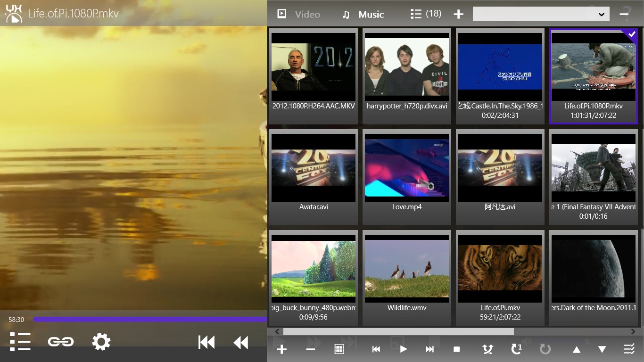Open the playlist panel from the player bar
Screen dimensions: 644x362
[x=20, y=342]
